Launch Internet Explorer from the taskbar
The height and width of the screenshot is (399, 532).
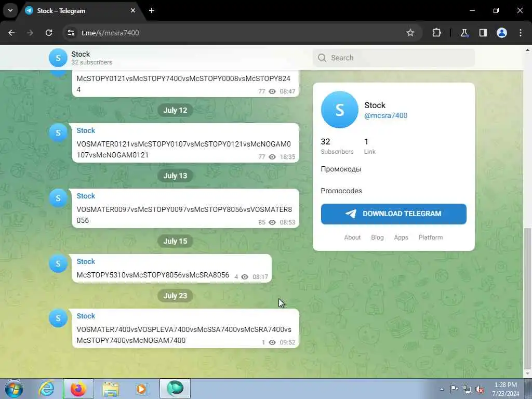point(46,389)
